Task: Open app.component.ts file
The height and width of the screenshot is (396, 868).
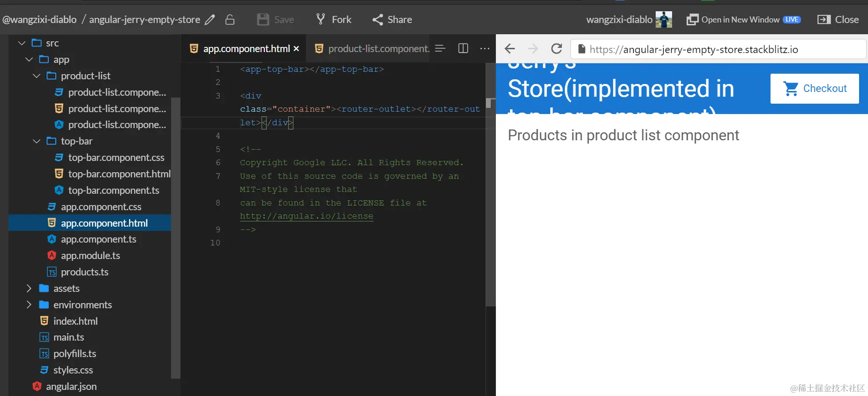Action: point(98,239)
